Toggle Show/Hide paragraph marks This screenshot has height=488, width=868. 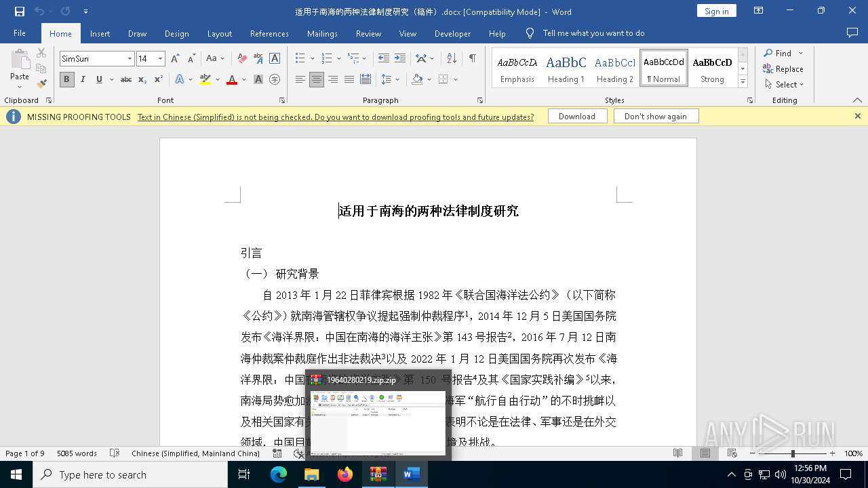coord(472,59)
